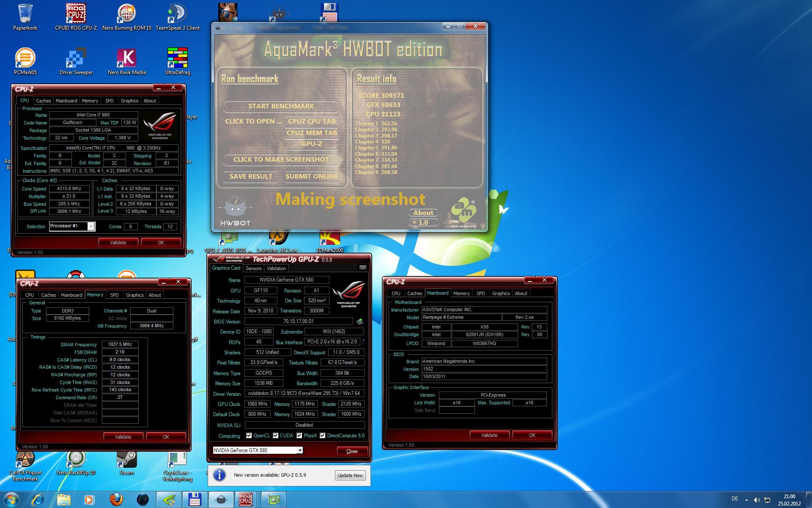Click the BIOS save chip icon in GPU-Z
This screenshot has height=508, width=812.
[359, 322]
